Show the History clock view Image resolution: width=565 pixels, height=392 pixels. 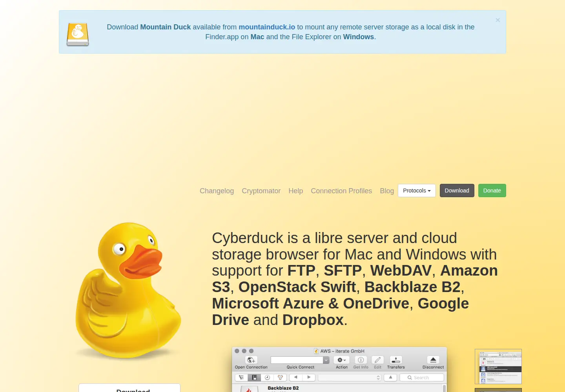pyautogui.click(x=267, y=377)
